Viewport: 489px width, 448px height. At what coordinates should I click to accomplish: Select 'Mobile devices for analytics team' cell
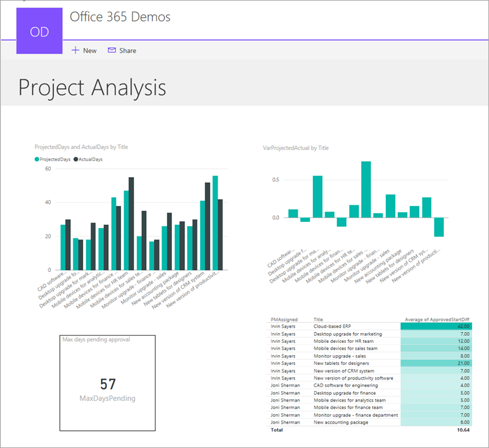tap(350, 400)
